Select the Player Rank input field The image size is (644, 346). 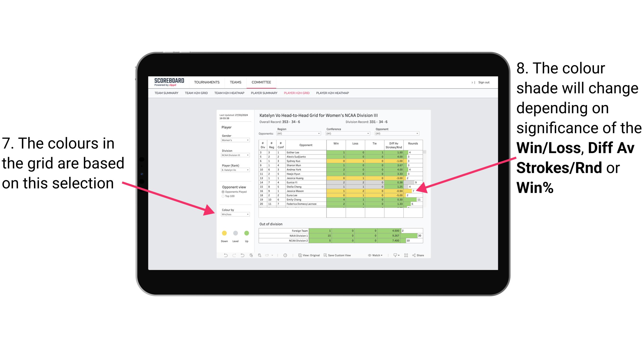pos(234,170)
